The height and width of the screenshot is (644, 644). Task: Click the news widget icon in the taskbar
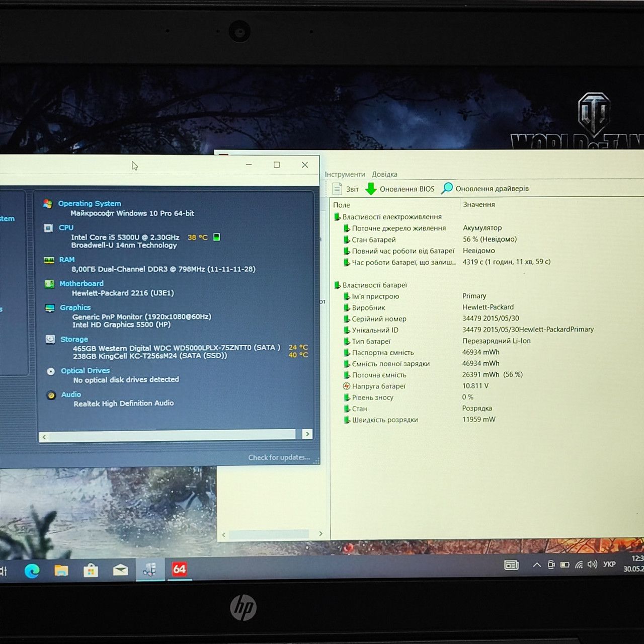pos(511,565)
